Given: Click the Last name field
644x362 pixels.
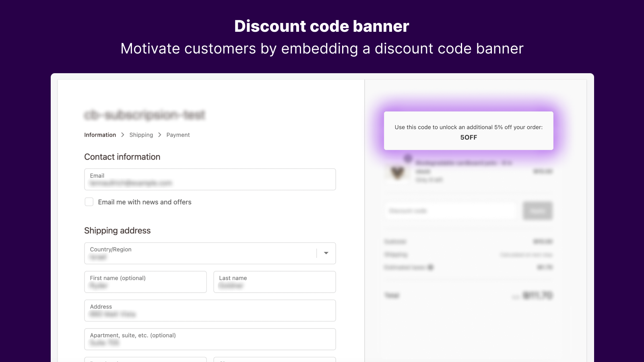Looking at the screenshot, I should (x=275, y=282).
